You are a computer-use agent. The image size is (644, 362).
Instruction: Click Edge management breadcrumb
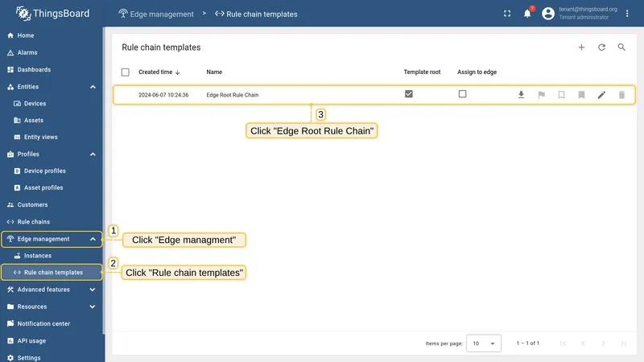coord(156,14)
